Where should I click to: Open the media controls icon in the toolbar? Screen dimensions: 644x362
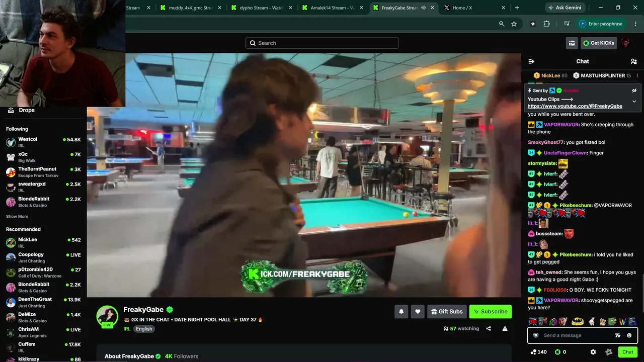(x=567, y=24)
